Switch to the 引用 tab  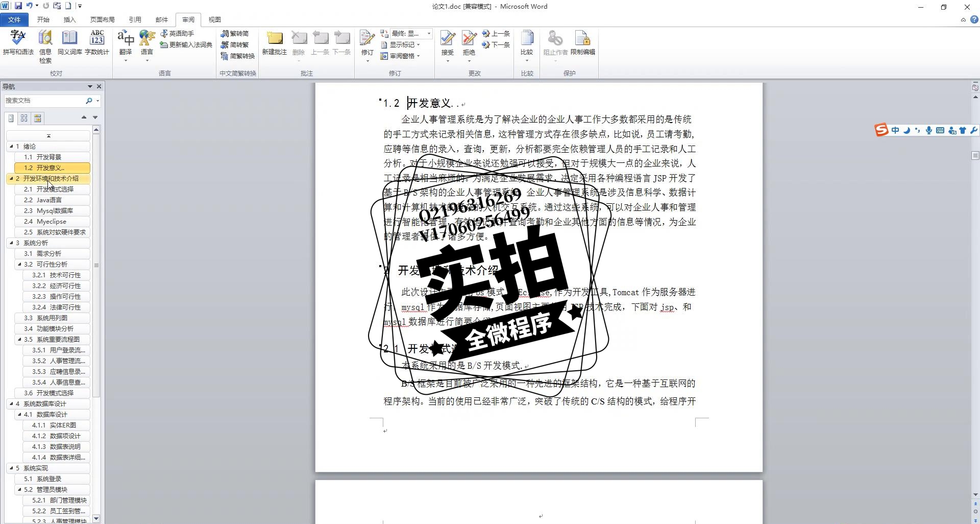(135, 19)
